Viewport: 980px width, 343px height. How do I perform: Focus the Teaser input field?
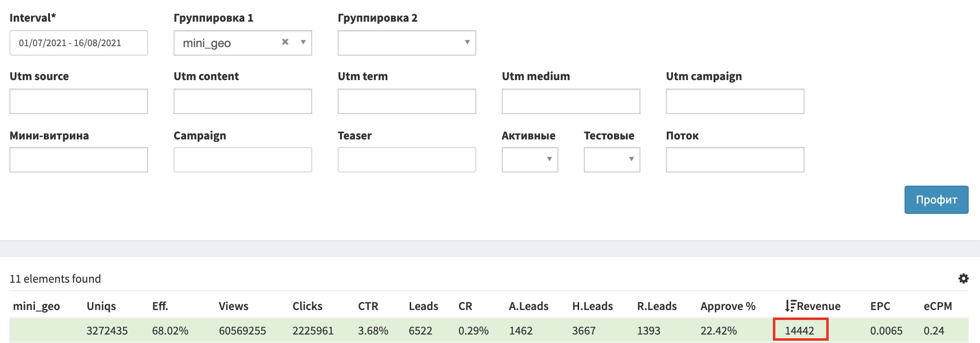click(x=407, y=160)
